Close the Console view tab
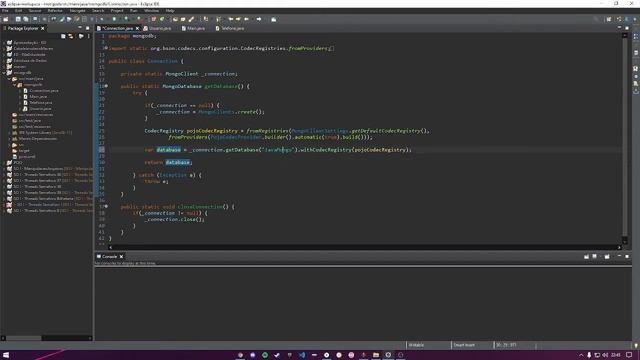The image size is (640, 360). point(121,256)
